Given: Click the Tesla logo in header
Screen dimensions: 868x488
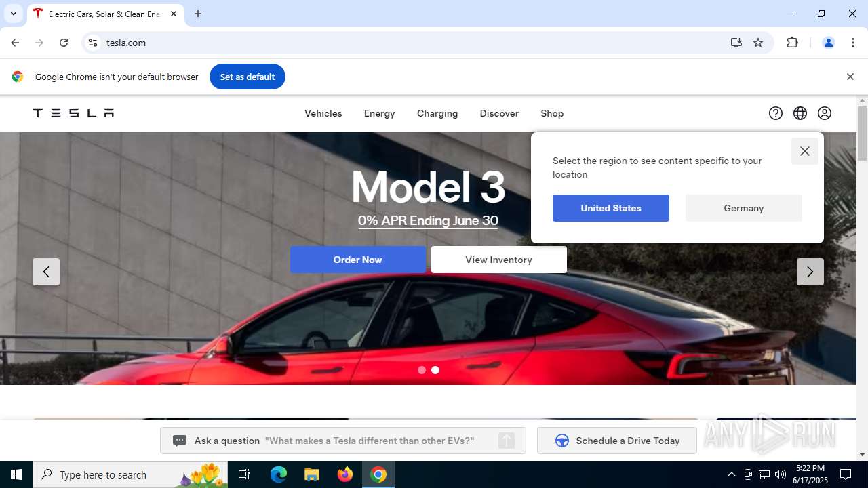Looking at the screenshot, I should pos(73,113).
